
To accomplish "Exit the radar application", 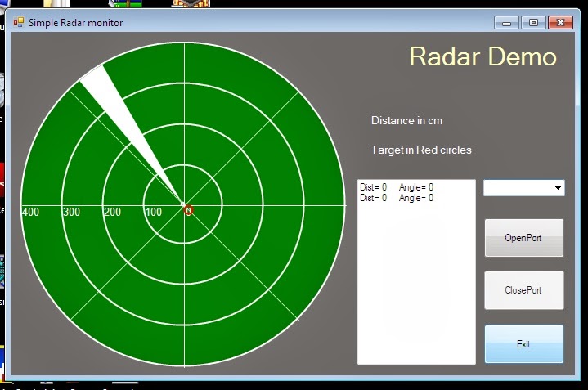I will click(x=524, y=344).
